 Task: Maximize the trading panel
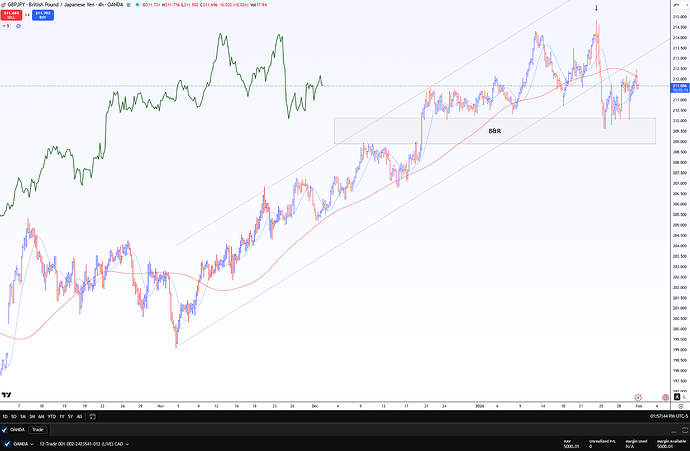[685, 430]
